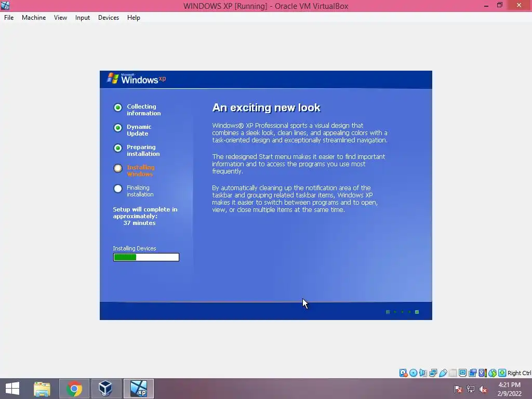
Task: Select the running XP VM taskbar button
Action: 138,389
